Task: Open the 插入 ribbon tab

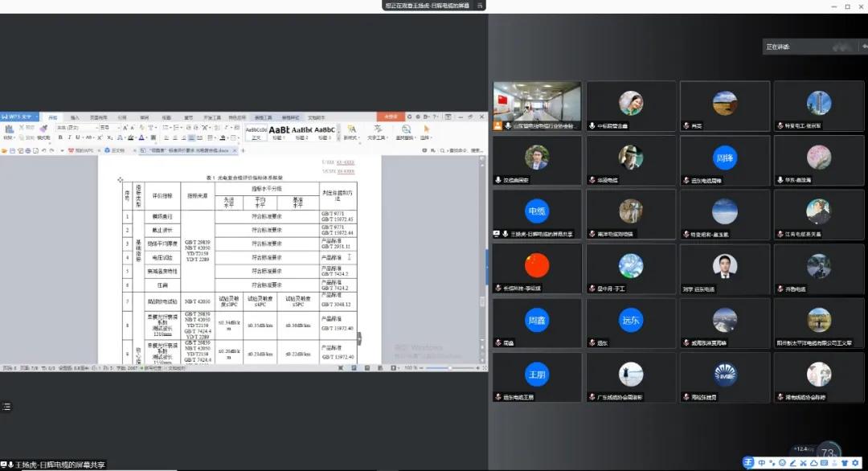Action: [75, 117]
